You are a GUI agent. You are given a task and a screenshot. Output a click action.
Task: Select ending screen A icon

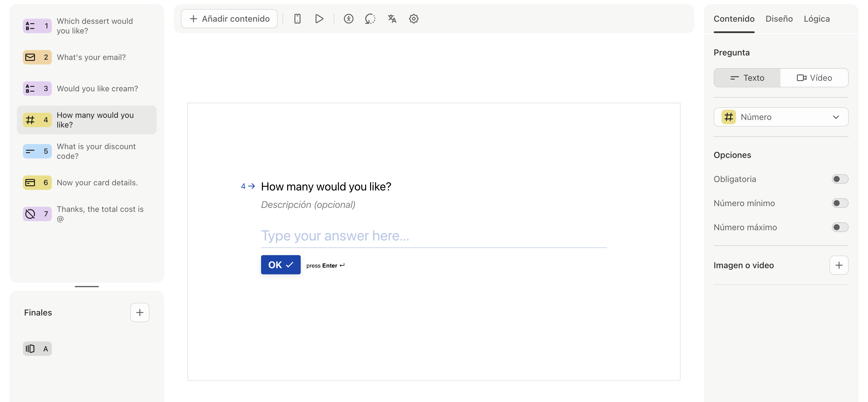37,348
